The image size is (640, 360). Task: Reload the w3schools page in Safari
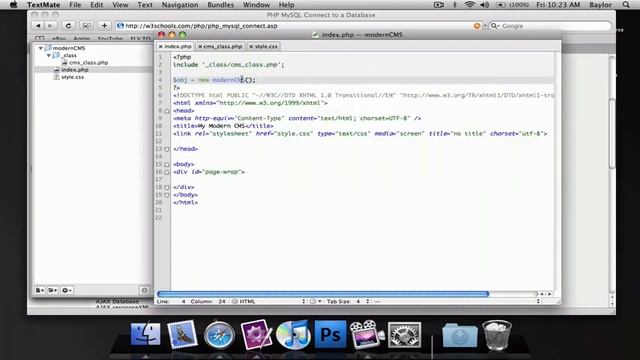tap(68, 26)
